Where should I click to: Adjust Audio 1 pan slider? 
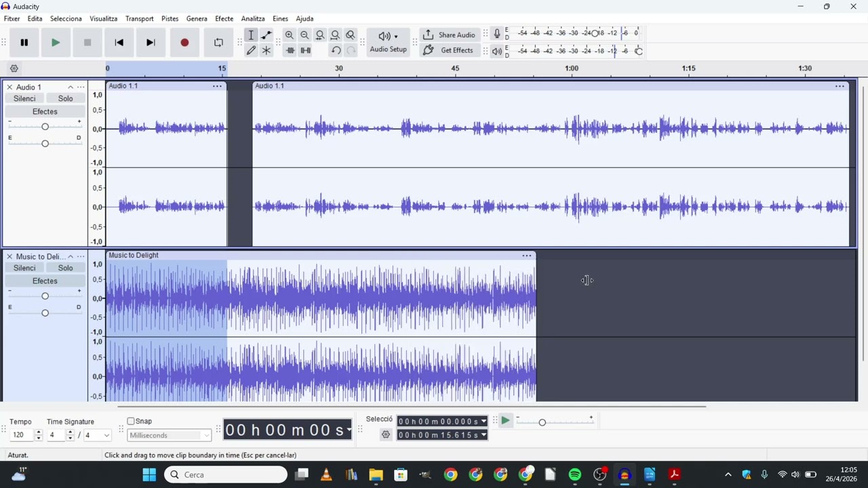tap(45, 143)
